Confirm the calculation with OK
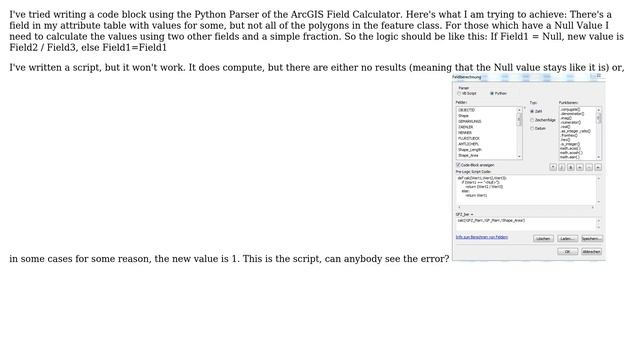Screen dimensions: 640x360 (x=567, y=251)
